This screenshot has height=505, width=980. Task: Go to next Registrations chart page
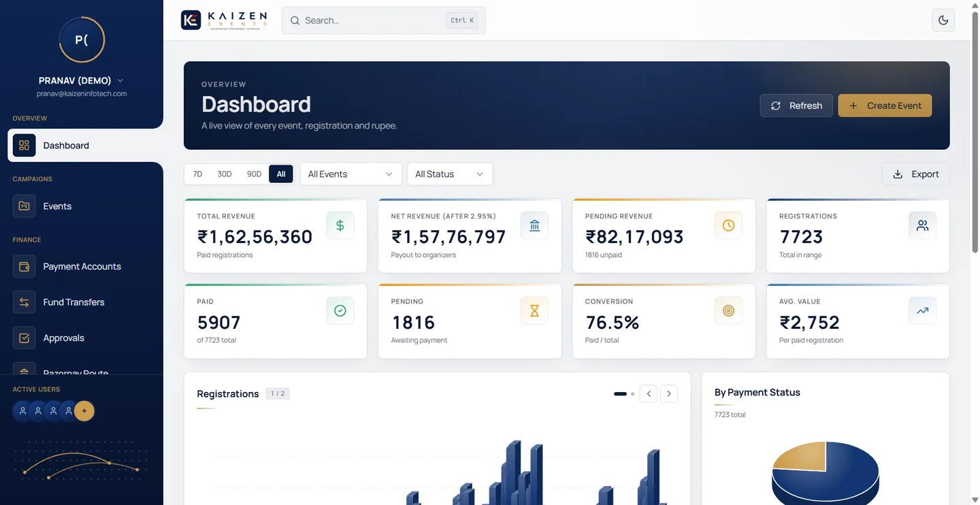click(x=669, y=393)
